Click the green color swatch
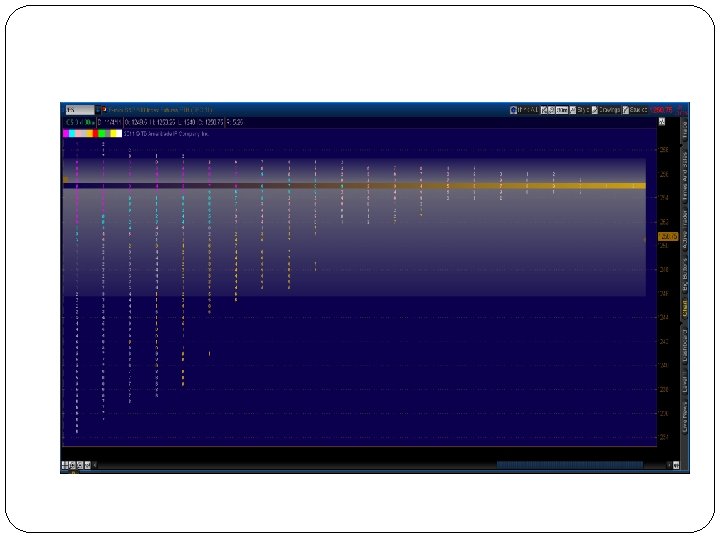The image size is (720, 540). click(x=102, y=134)
